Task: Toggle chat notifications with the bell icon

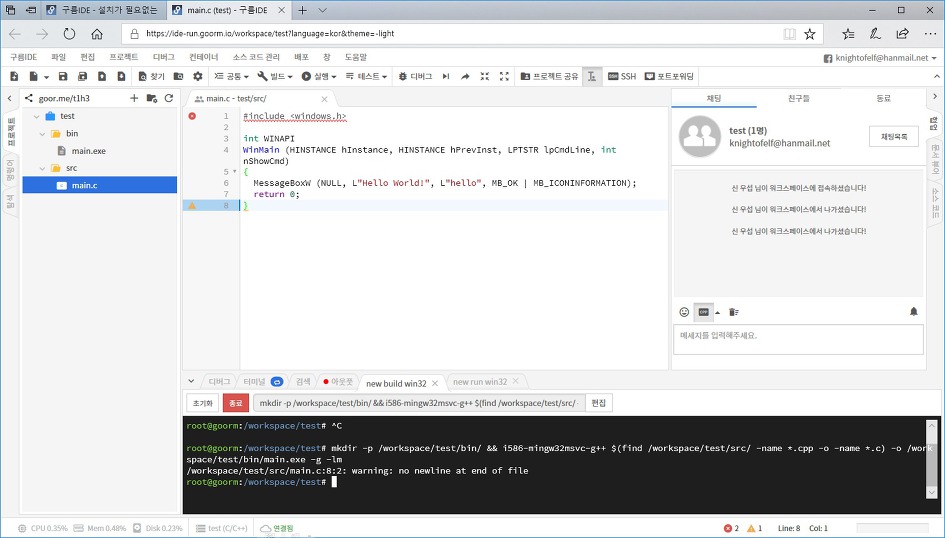Action: click(914, 311)
